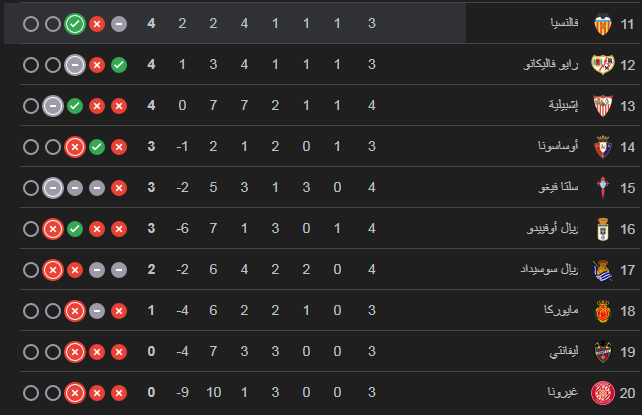Click the green check in Rayo Vallecano's form
Viewport: 642px width, 415px height.
click(x=119, y=65)
